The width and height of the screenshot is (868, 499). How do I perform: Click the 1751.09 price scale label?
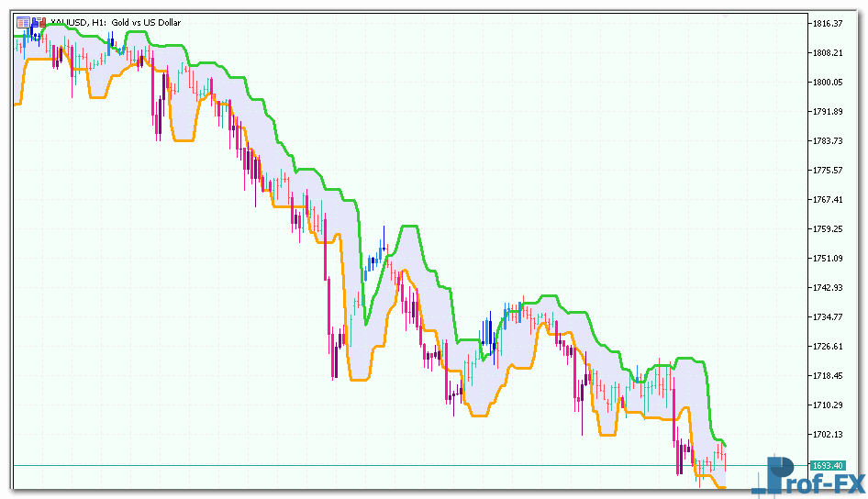827,259
